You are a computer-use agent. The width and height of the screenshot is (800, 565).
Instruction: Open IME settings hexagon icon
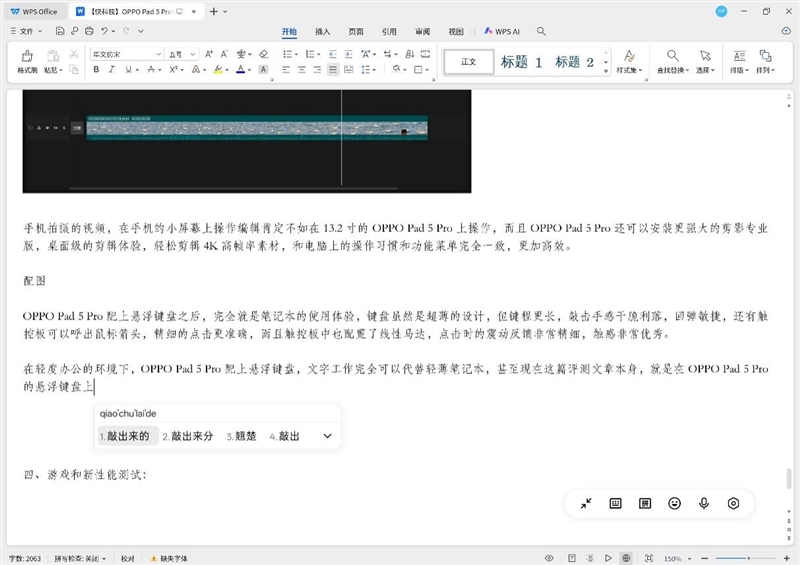pyautogui.click(x=733, y=504)
